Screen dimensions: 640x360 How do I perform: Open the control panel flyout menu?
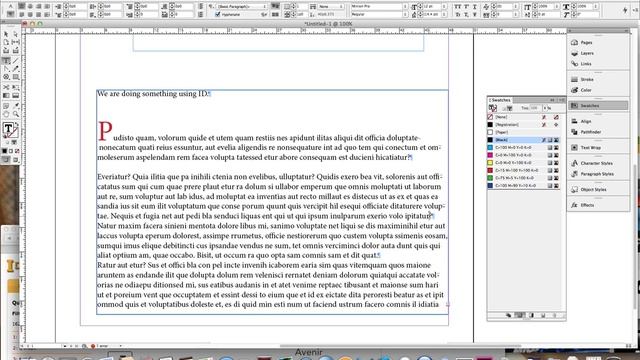click(x=636, y=10)
